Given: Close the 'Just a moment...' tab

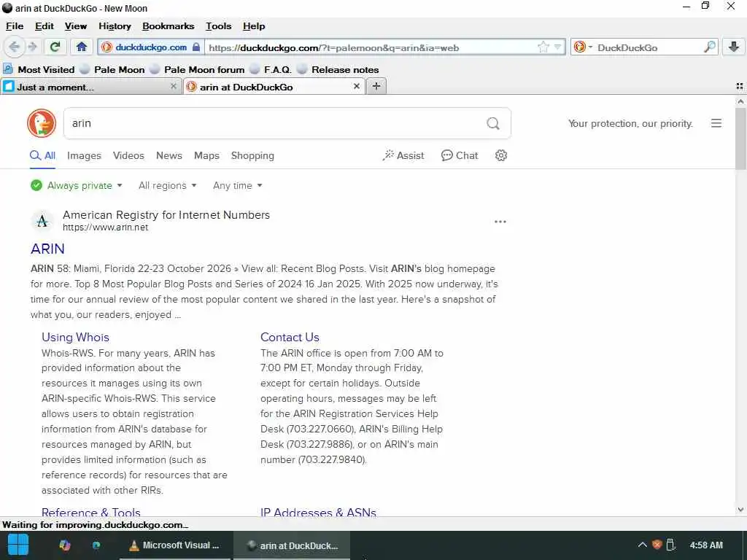Looking at the screenshot, I should (174, 86).
